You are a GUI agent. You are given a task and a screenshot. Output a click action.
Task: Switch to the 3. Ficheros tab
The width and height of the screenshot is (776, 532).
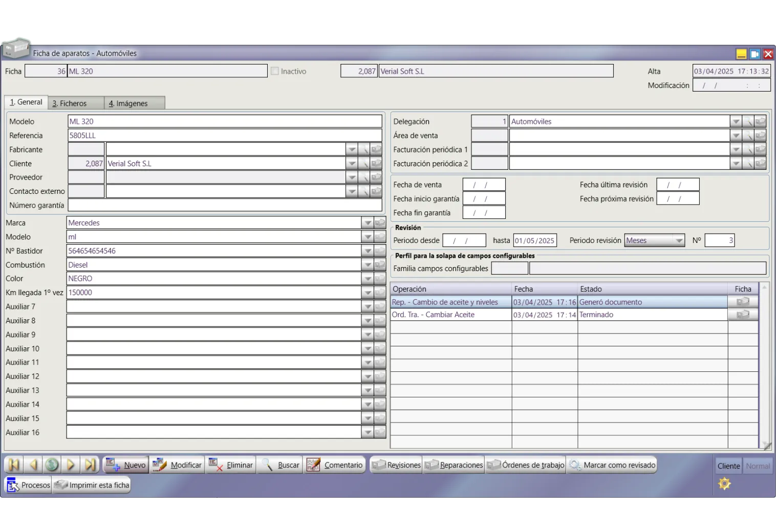click(75, 103)
